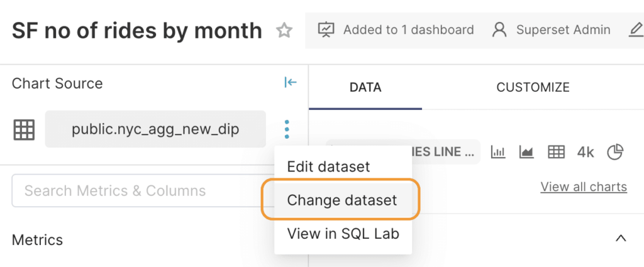Image resolution: width=644 pixels, height=267 pixels.
Task: Choose Change dataset from the menu
Action: [343, 200]
